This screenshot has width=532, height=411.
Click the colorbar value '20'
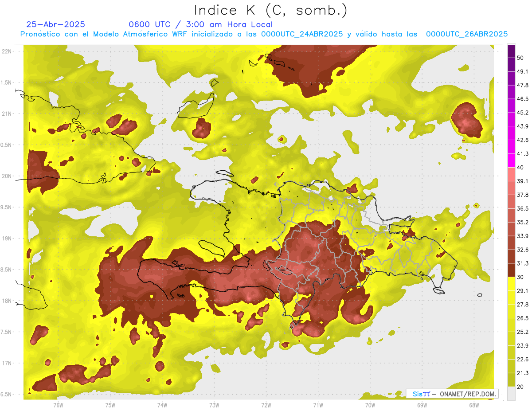(x=520, y=386)
